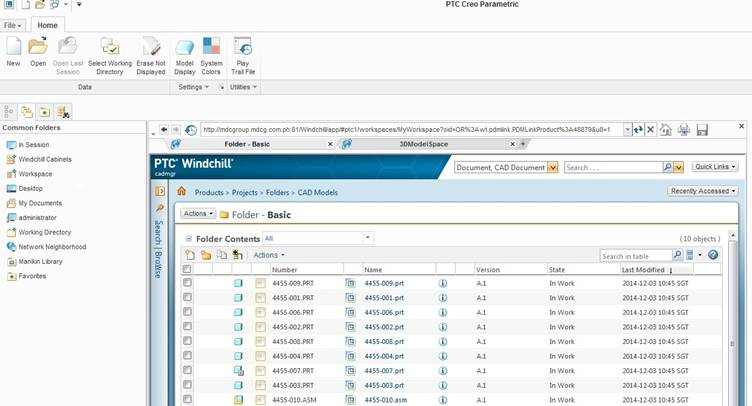This screenshot has width=752, height=406.
Task: Open the File menu dropdown
Action: coord(12,25)
